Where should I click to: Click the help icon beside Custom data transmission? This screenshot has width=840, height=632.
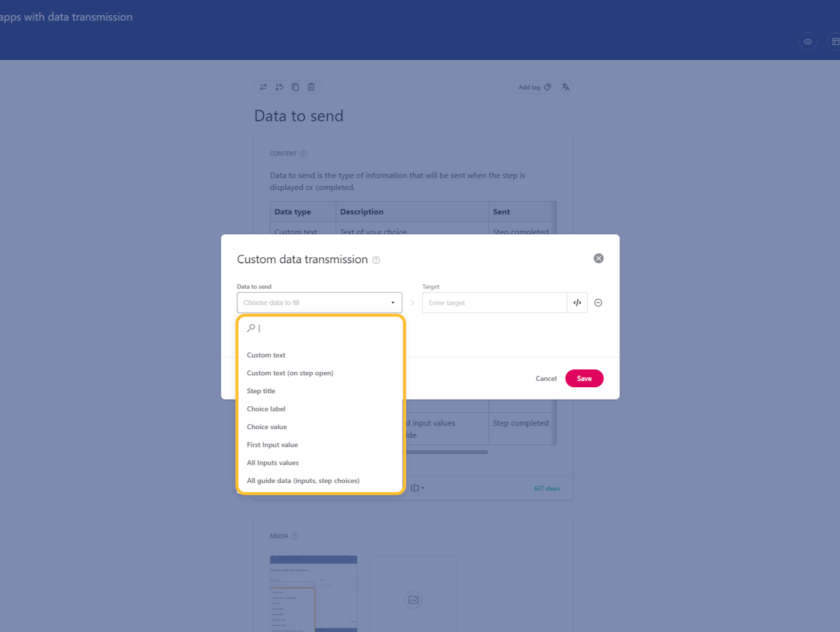375,260
